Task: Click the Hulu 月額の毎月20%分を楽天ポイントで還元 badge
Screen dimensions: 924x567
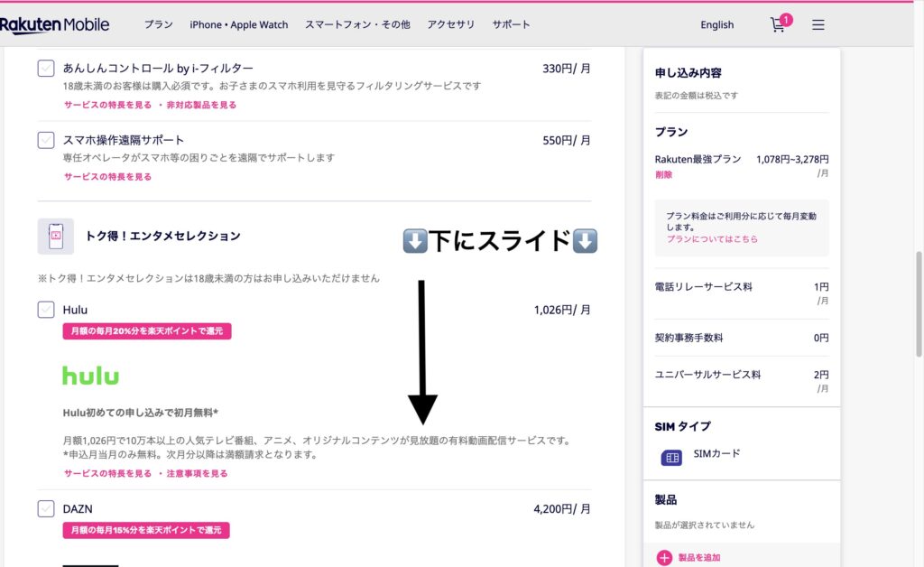Action: point(147,331)
